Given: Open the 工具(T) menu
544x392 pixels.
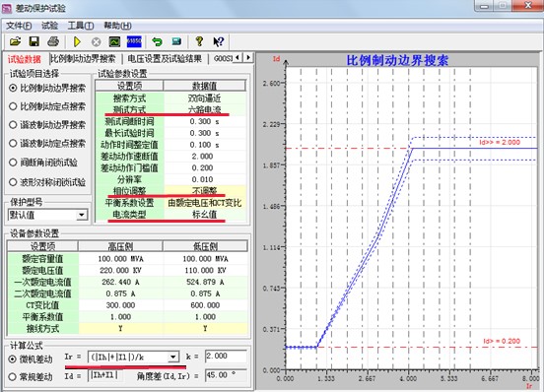Looking at the screenshot, I should click(x=81, y=26).
